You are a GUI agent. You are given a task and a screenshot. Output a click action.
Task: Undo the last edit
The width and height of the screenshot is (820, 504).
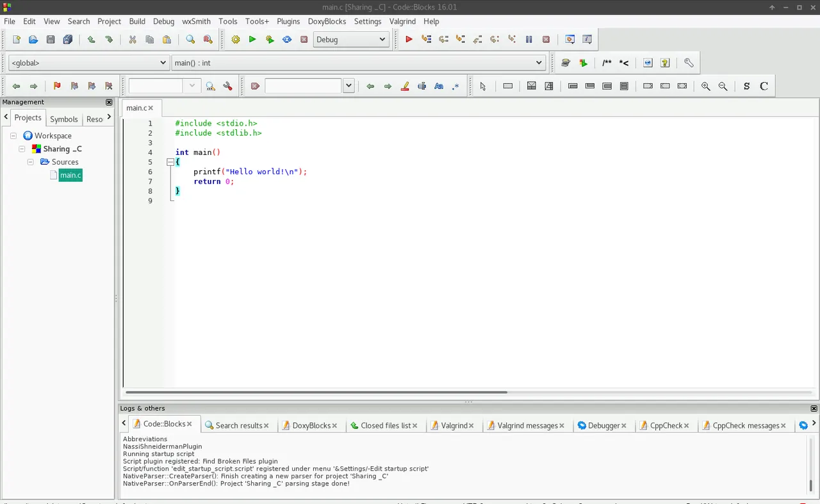[x=92, y=40]
